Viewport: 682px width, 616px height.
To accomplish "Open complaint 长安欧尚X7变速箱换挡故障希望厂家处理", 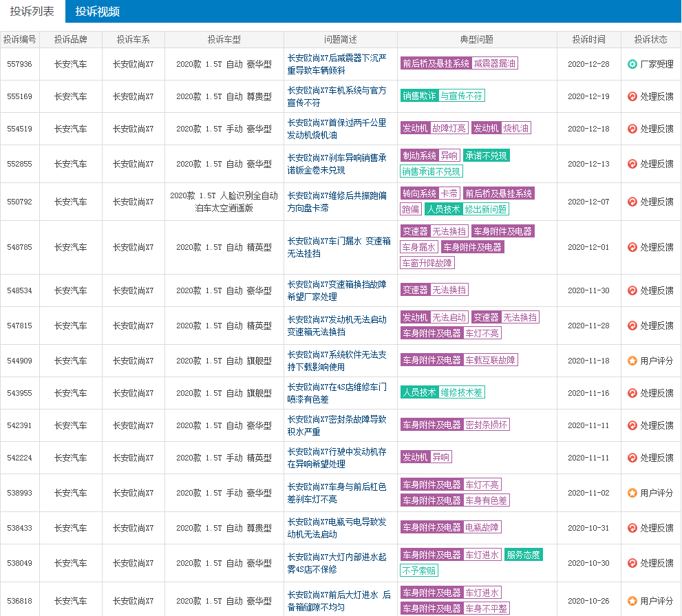I will [x=337, y=290].
